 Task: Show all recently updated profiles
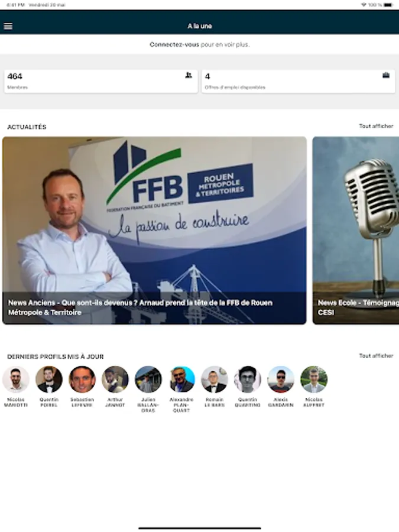(x=376, y=356)
